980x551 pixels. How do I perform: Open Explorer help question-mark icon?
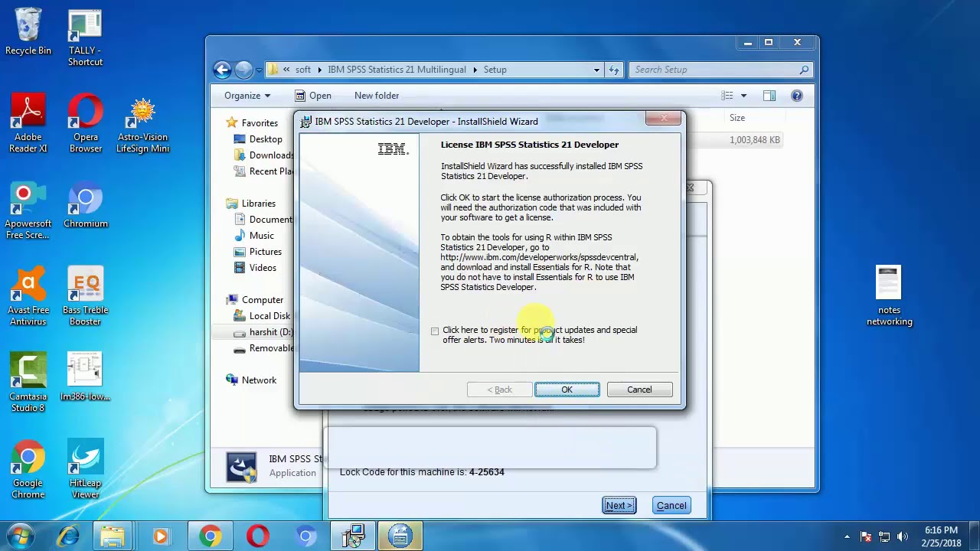click(x=797, y=96)
